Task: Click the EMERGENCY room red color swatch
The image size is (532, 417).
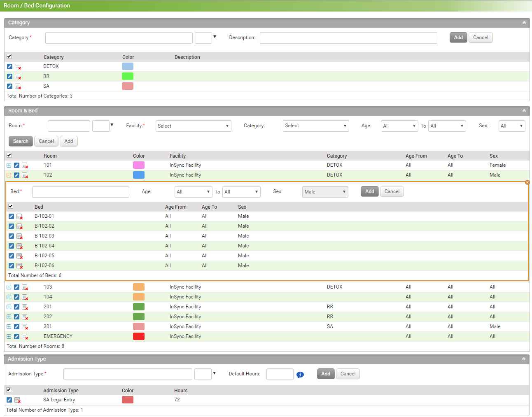Action: click(139, 336)
